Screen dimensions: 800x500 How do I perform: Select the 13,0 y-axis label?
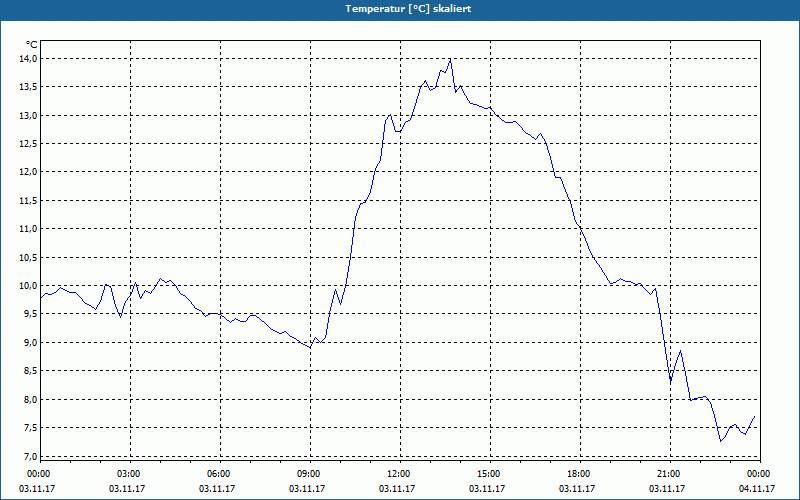coord(29,115)
